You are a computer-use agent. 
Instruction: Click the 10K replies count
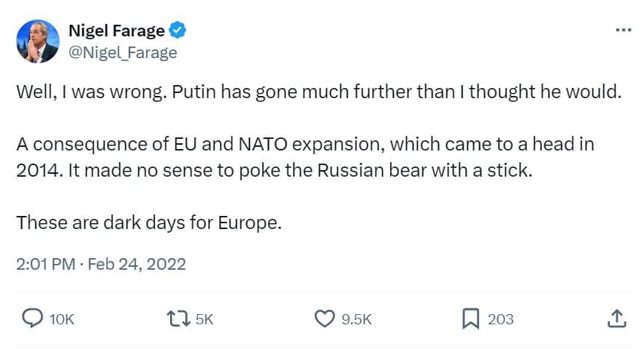click(62, 319)
